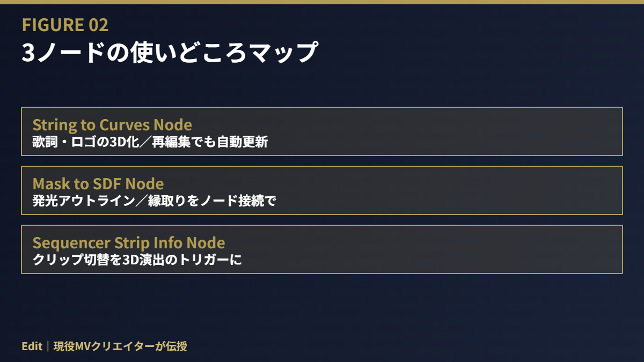Open the String to Curves Node heading
The height and width of the screenshot is (362, 644).
(x=112, y=124)
